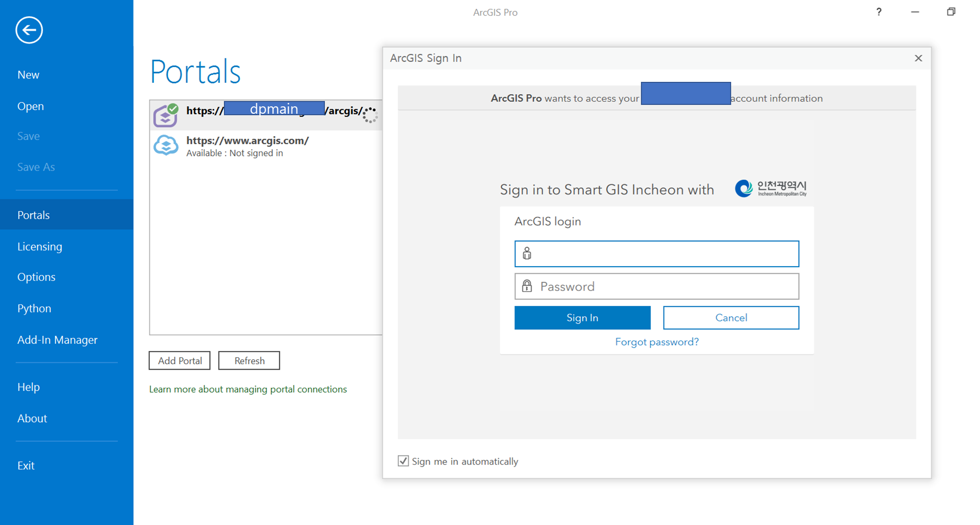Image resolution: width=980 pixels, height=525 pixels.
Task: Click the 'ArcGIS Sign In' dialog title
Action: click(426, 58)
